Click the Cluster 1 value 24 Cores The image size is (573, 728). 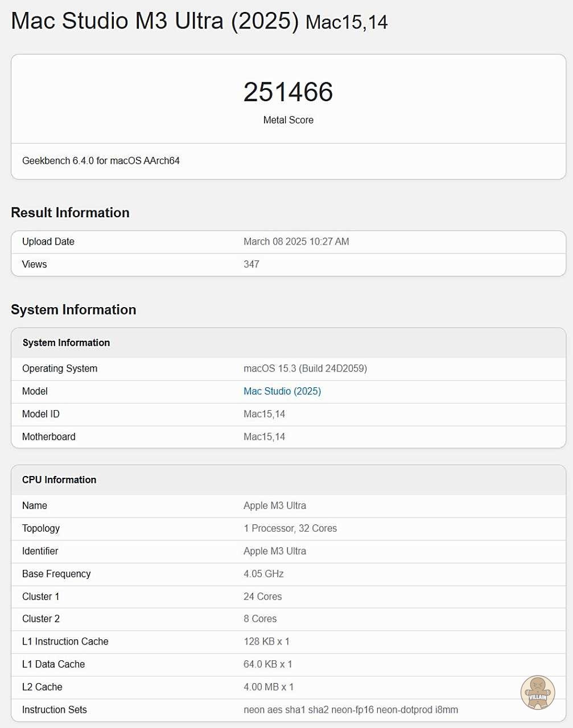point(263,597)
